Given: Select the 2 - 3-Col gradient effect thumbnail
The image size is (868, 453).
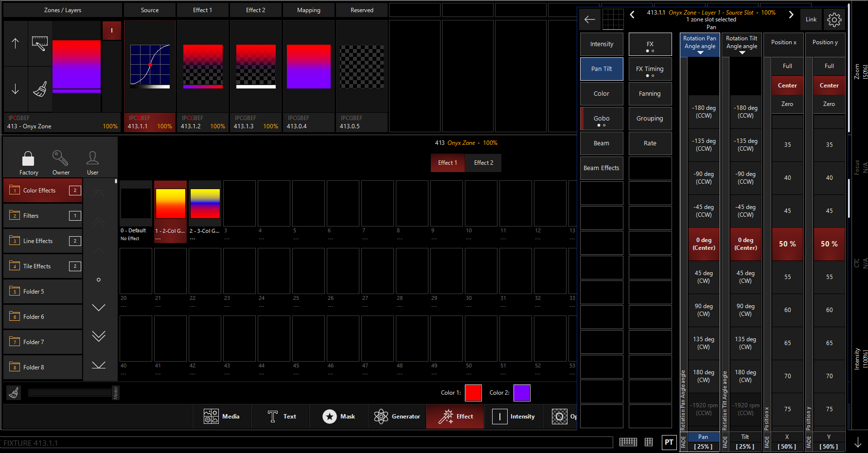Looking at the screenshot, I should click(205, 204).
